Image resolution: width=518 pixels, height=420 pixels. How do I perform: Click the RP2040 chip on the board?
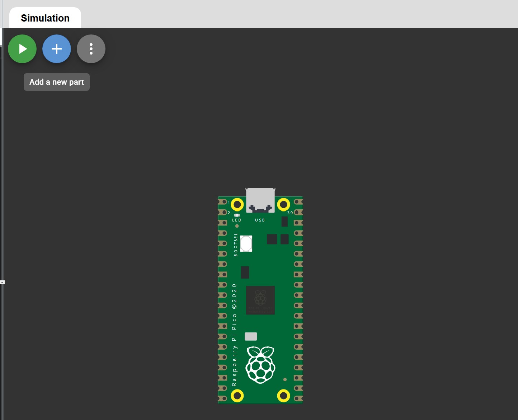(x=260, y=300)
